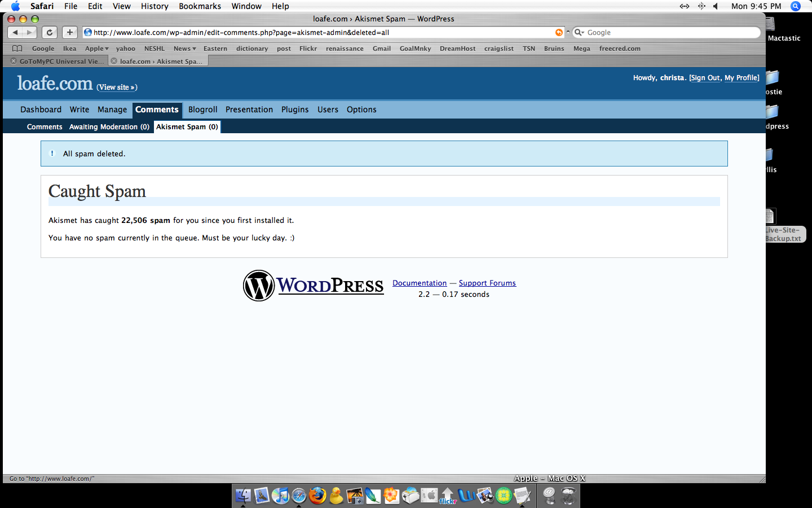Open Preview from the Dock

[484, 496]
